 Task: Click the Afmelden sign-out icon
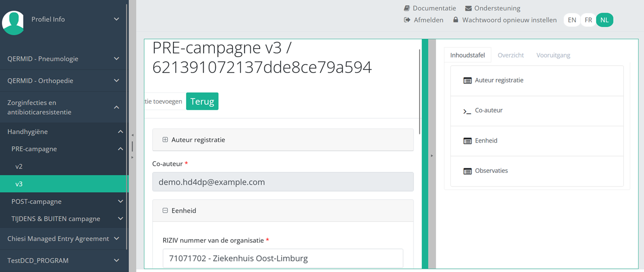coord(407,20)
